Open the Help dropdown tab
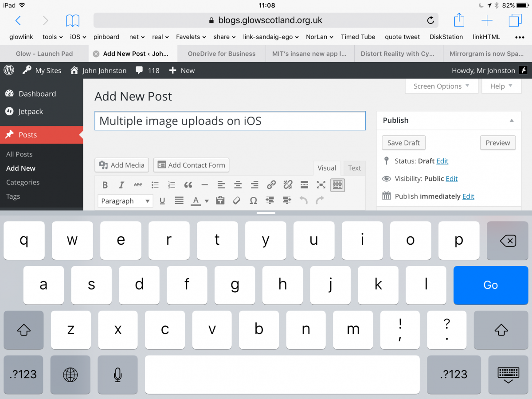532x399 pixels. pos(501,86)
